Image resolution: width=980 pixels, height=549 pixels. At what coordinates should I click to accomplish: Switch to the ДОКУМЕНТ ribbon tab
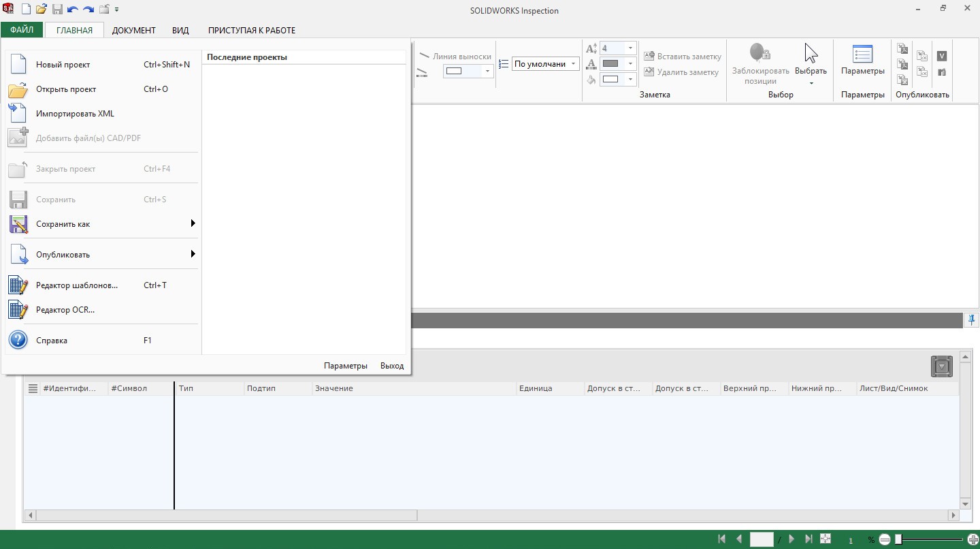(x=133, y=30)
